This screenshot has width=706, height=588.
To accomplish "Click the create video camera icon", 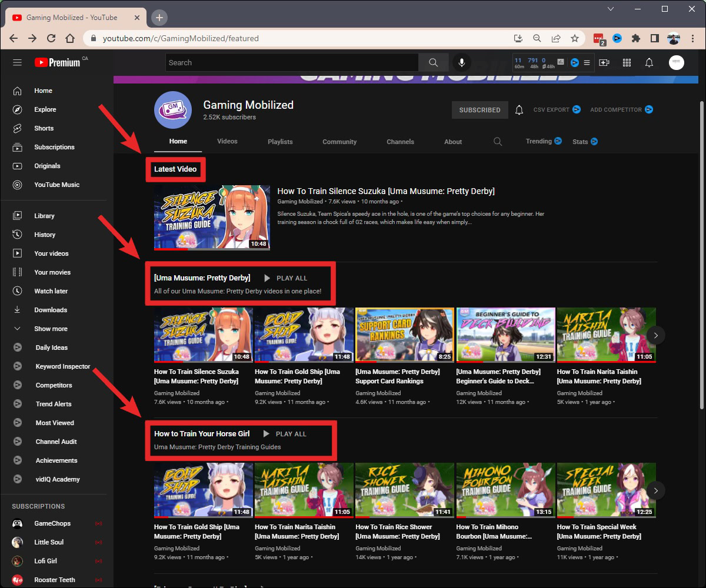I will coord(604,62).
